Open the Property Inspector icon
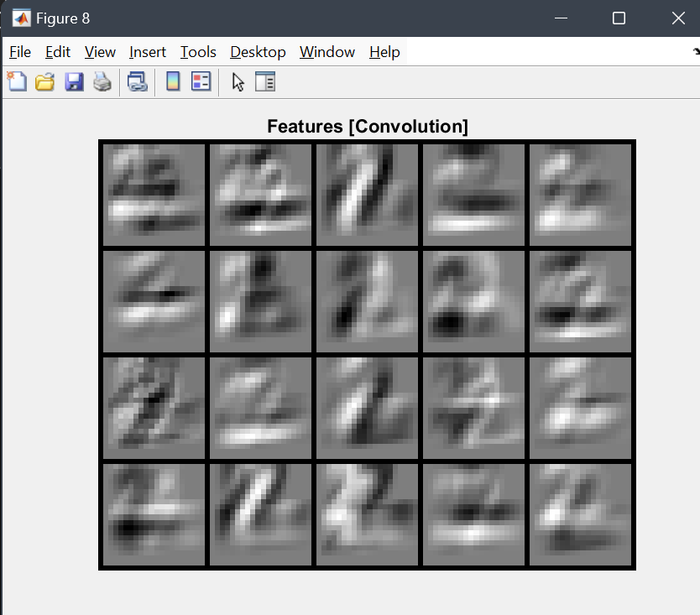Screen dimensions: 700x615 [x=265, y=81]
